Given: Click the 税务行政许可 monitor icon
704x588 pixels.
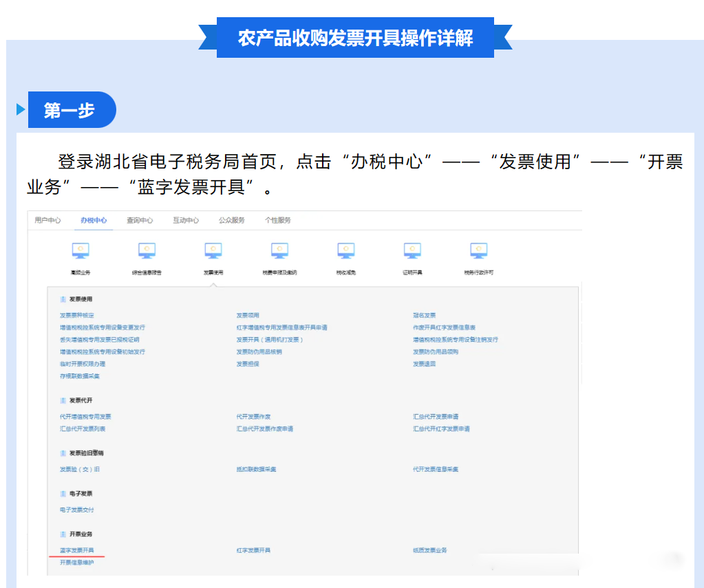Looking at the screenshot, I should click(x=478, y=250).
